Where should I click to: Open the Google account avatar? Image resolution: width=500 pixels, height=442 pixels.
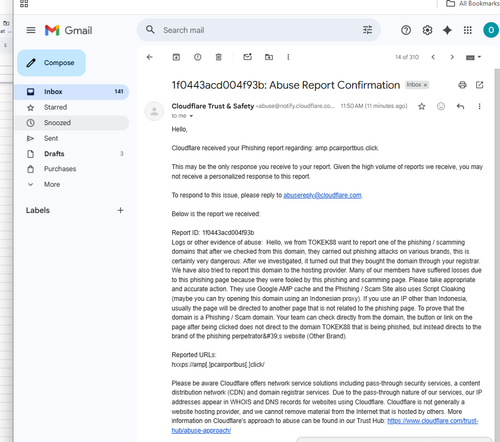click(491, 30)
